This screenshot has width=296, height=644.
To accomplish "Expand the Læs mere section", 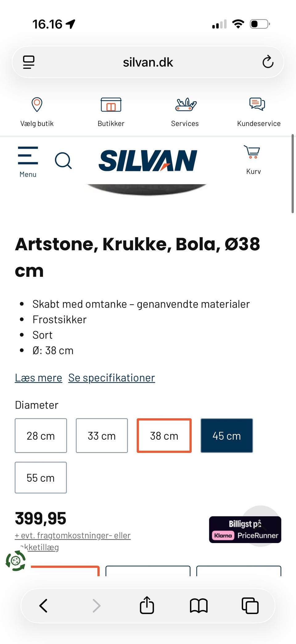I will click(x=38, y=377).
